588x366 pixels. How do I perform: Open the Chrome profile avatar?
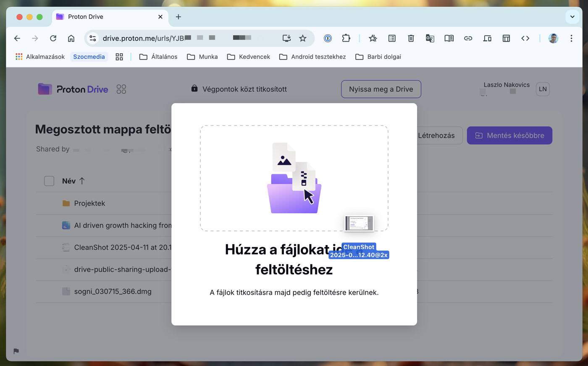553,38
